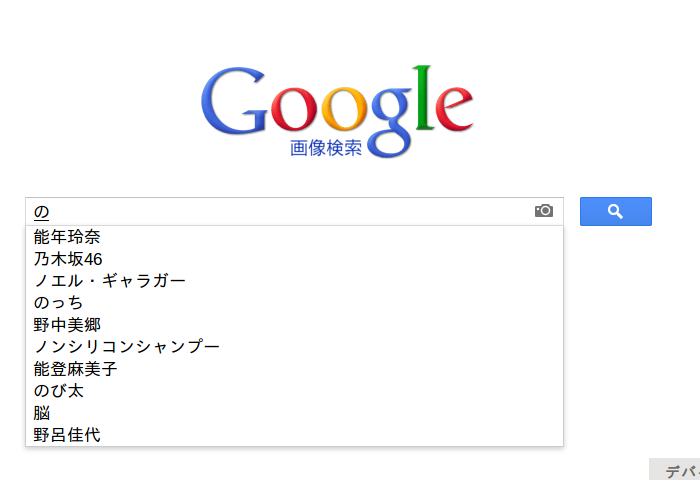Select suggestion 野中美郷
The width and height of the screenshot is (700, 480).
(295, 325)
